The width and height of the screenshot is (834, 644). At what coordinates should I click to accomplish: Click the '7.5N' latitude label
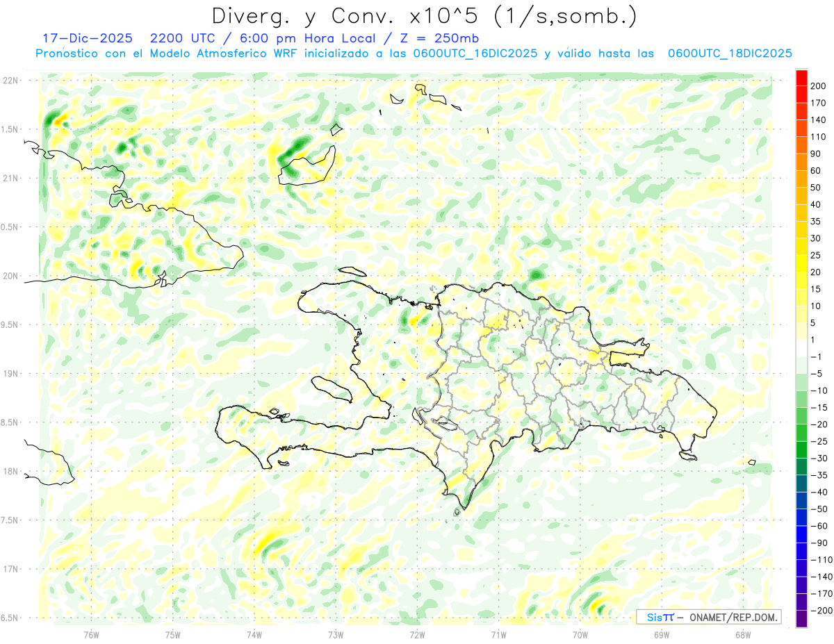pyautogui.click(x=10, y=520)
